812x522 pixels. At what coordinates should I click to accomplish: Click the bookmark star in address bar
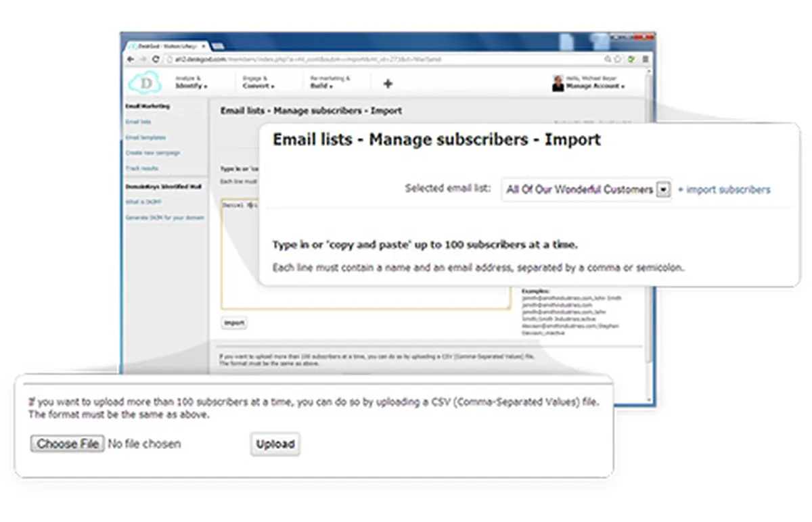(618, 60)
